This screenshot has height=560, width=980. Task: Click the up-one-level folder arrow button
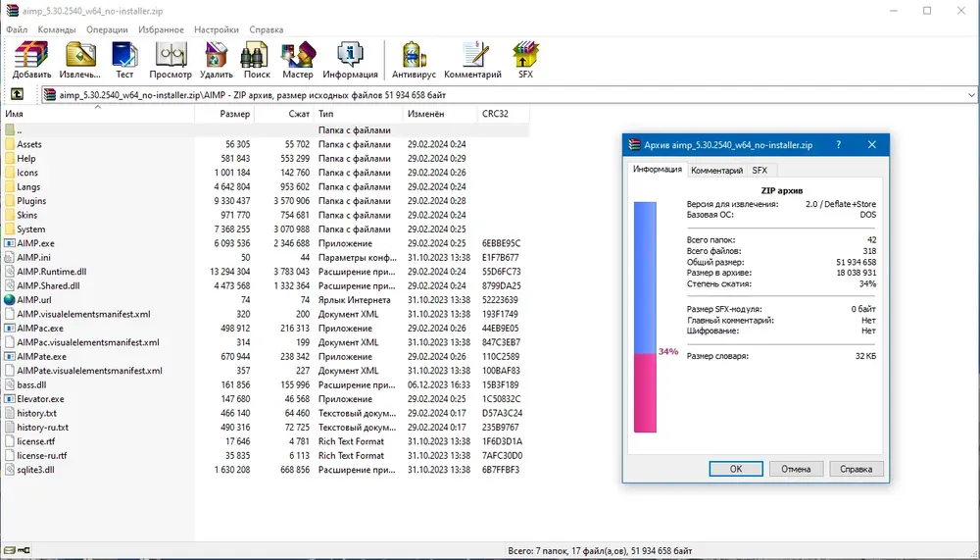(x=17, y=94)
